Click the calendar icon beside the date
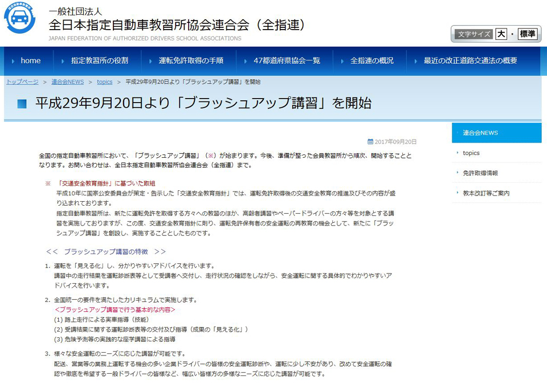The width and height of the screenshot is (547, 392). coord(370,142)
